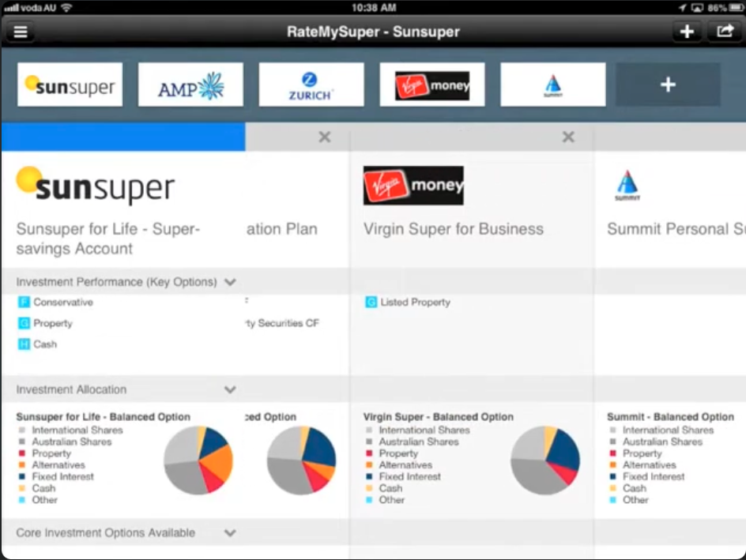Click Sunsuper 'Australian Shares' legend label
This screenshot has width=746, height=560.
(72, 442)
